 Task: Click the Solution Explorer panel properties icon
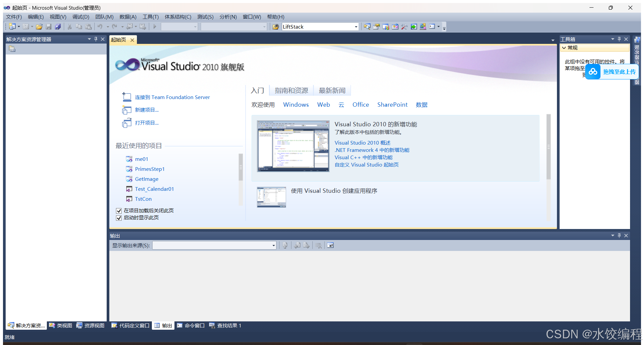pos(12,49)
